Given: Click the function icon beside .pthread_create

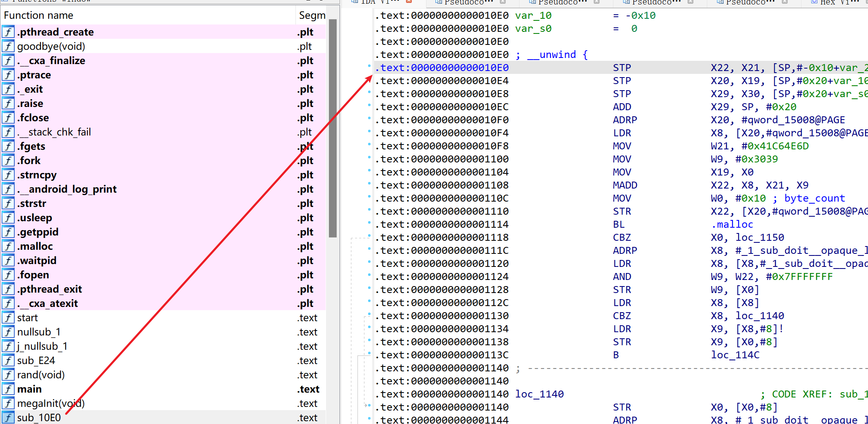Looking at the screenshot, I should (8, 32).
